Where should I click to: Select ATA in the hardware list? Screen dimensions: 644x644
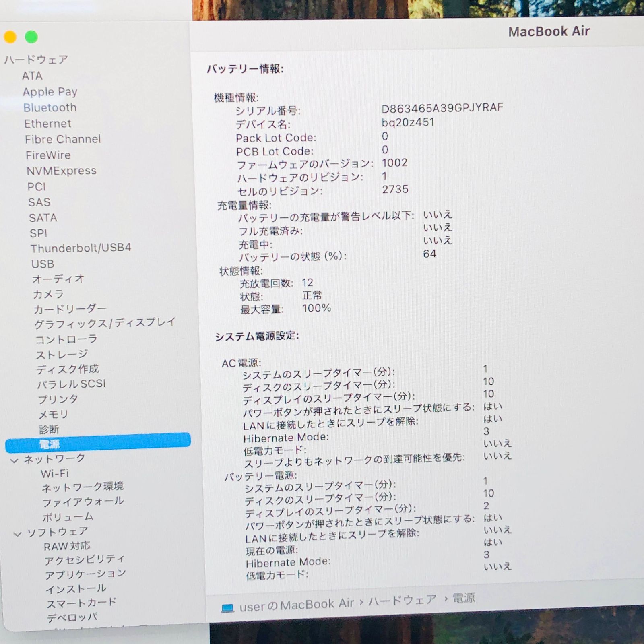click(x=32, y=76)
